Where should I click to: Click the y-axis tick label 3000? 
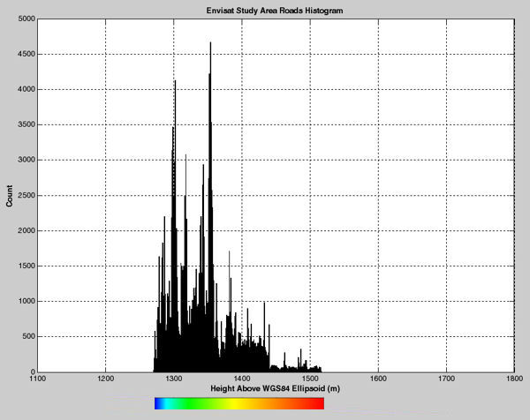pyautogui.click(x=26, y=160)
